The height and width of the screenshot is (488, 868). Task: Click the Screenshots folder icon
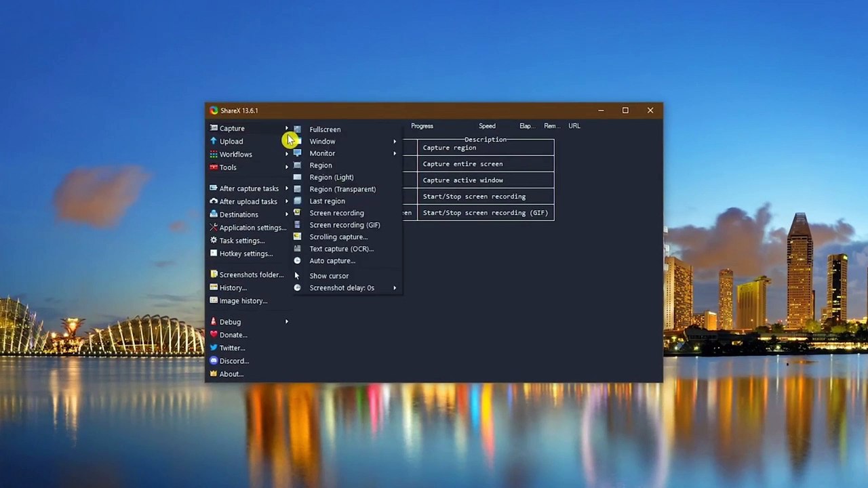coord(214,274)
